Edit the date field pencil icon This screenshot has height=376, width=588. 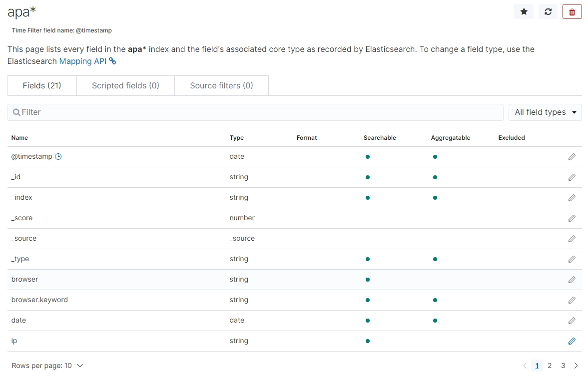pyautogui.click(x=572, y=321)
